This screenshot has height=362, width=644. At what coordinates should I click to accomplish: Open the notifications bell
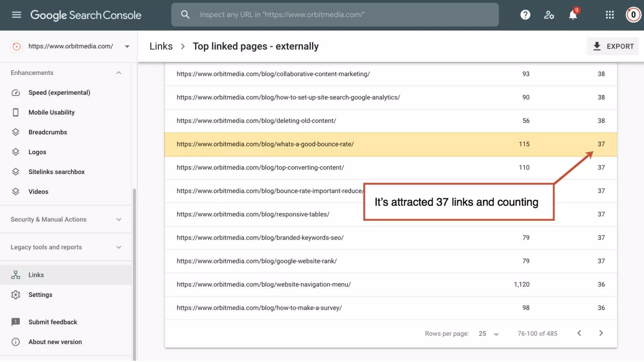click(x=573, y=15)
